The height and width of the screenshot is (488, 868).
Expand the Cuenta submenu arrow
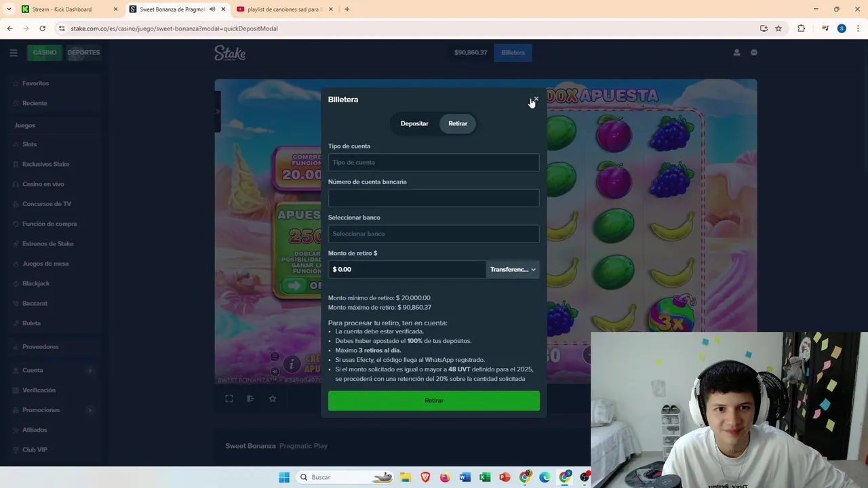(x=90, y=370)
